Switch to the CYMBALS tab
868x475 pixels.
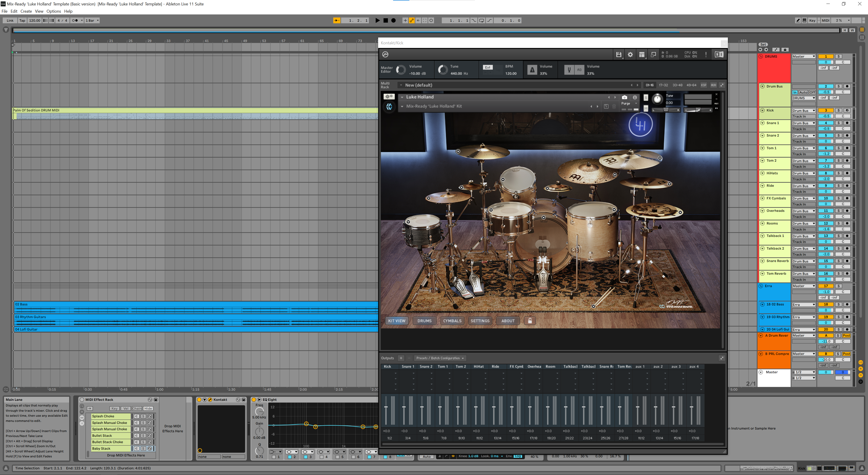[x=452, y=321]
